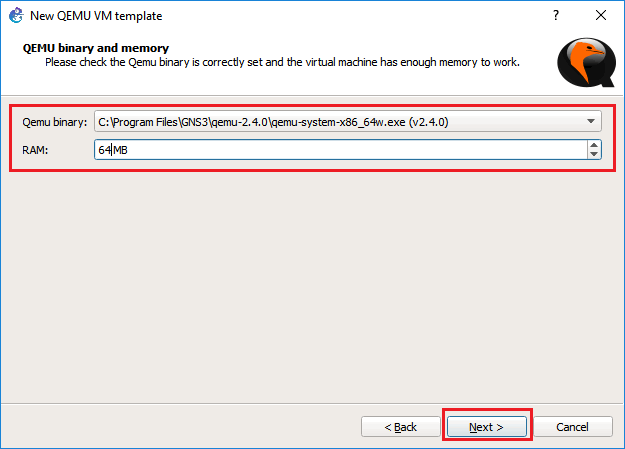Viewport: 625px width, 449px height.
Task: Click the question mark help button
Action: pos(555,16)
